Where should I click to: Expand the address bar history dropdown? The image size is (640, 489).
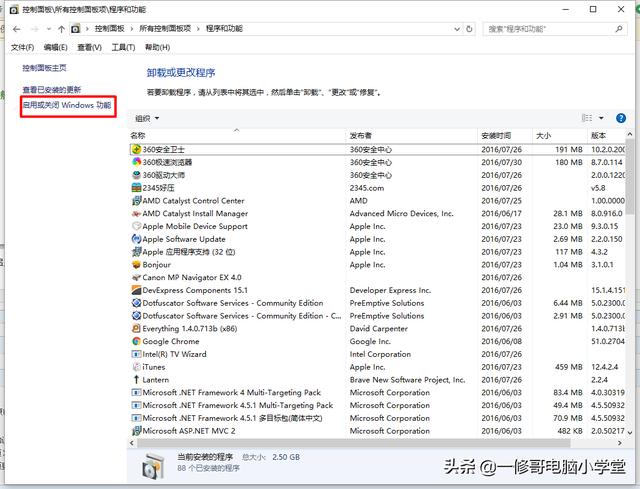457,29
